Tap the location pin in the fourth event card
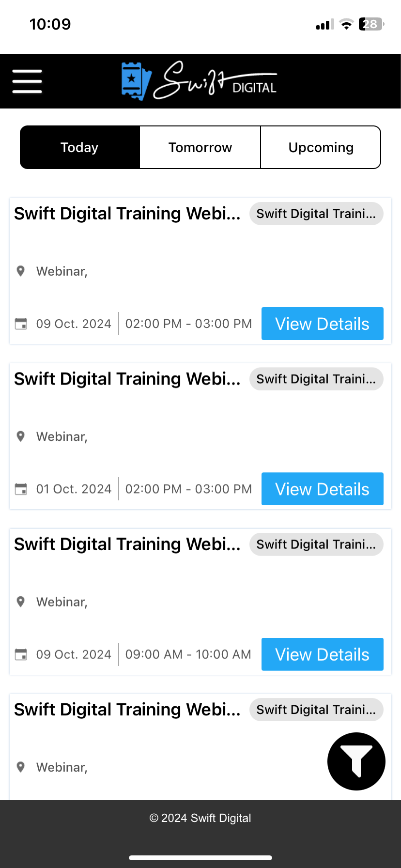 (20, 767)
